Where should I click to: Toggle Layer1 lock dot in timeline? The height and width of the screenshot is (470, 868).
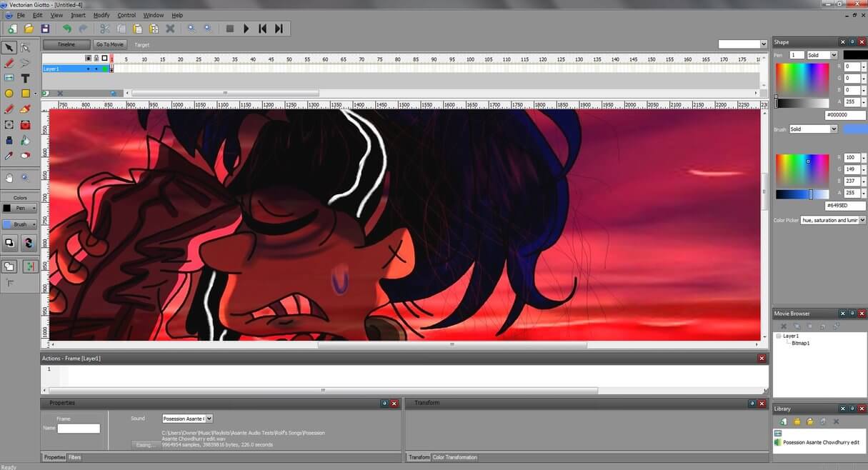pos(96,69)
